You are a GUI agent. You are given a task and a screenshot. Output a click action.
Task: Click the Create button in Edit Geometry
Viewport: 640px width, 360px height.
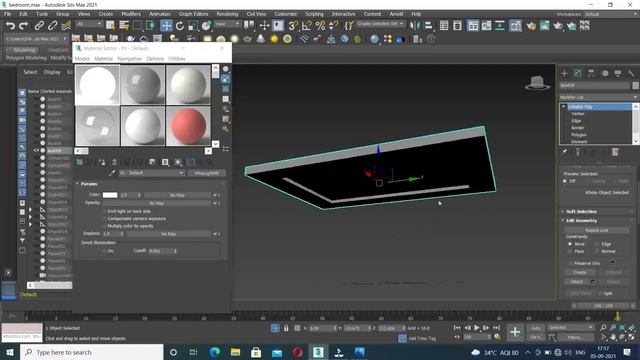(x=580, y=272)
